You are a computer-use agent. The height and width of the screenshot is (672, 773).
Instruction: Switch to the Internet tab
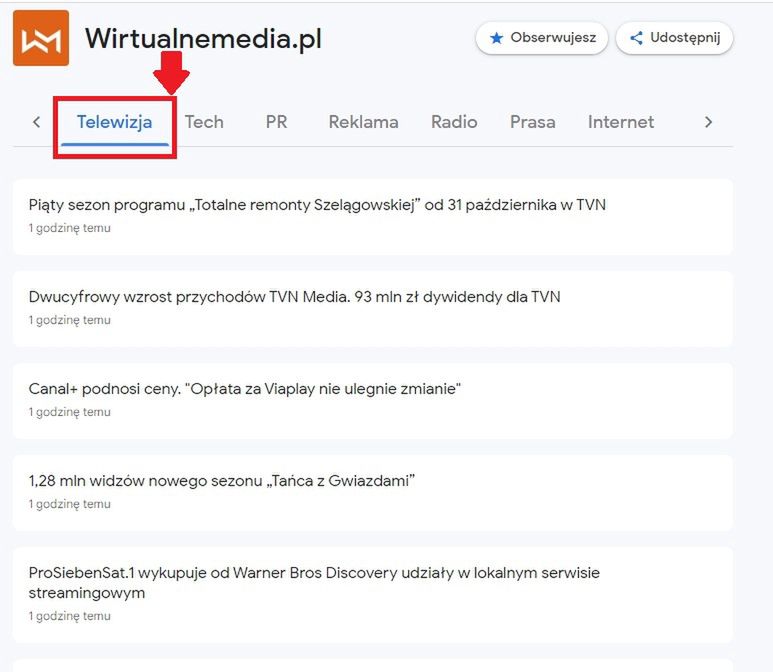[x=621, y=122]
